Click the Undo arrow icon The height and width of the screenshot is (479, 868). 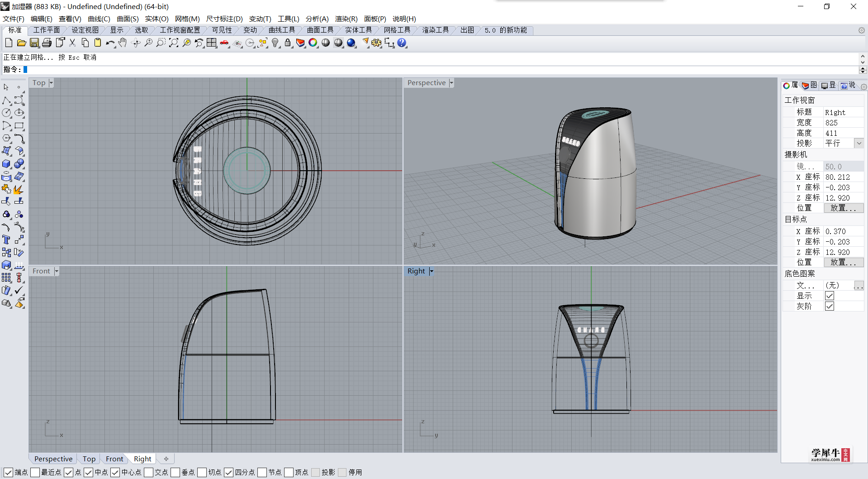(110, 43)
